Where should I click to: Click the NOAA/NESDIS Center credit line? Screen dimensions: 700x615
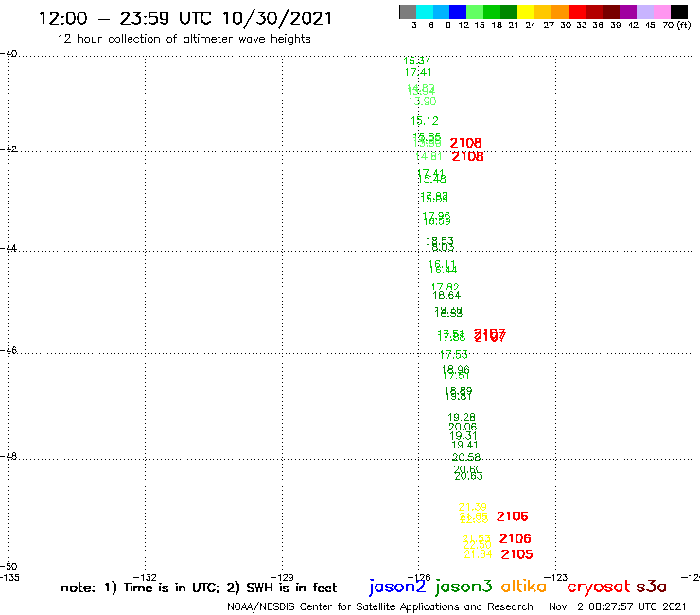[x=380, y=606]
